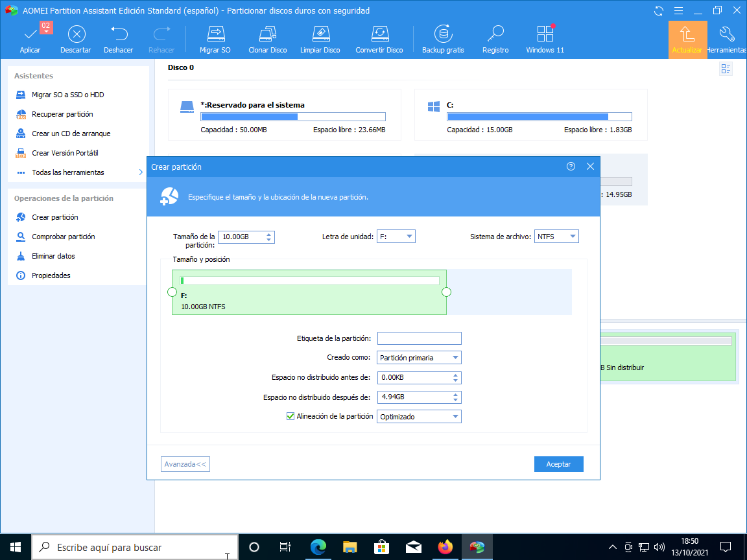The image size is (747, 560).
Task: Close the Crear partición dialog
Action: [590, 166]
